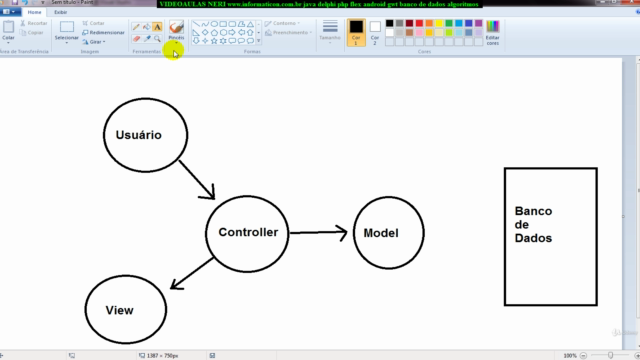
Task: Choose the Six-point star shape
Action: (223, 41)
